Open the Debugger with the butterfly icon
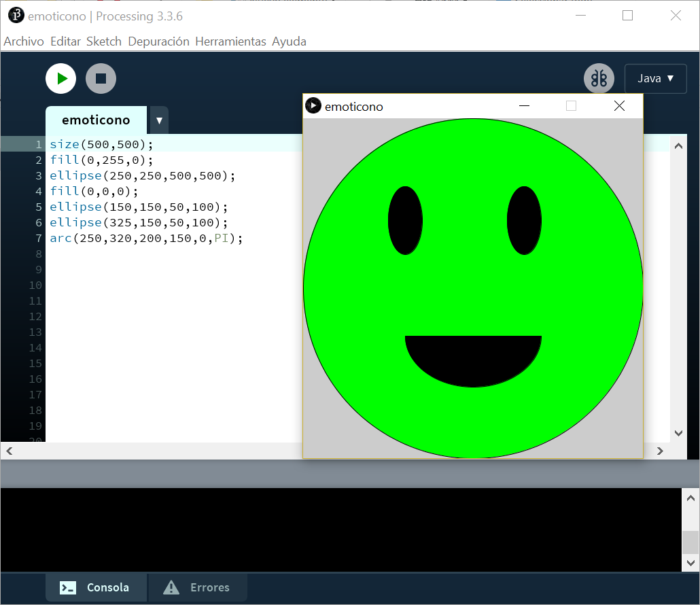Screen dimensions: 700x605 tap(599, 78)
